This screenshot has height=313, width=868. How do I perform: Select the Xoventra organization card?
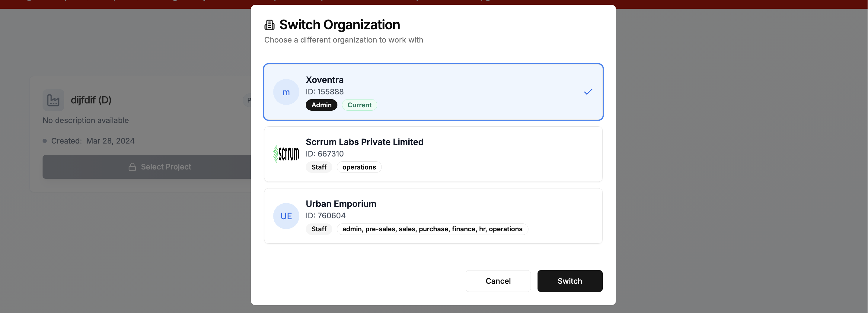pyautogui.click(x=433, y=92)
